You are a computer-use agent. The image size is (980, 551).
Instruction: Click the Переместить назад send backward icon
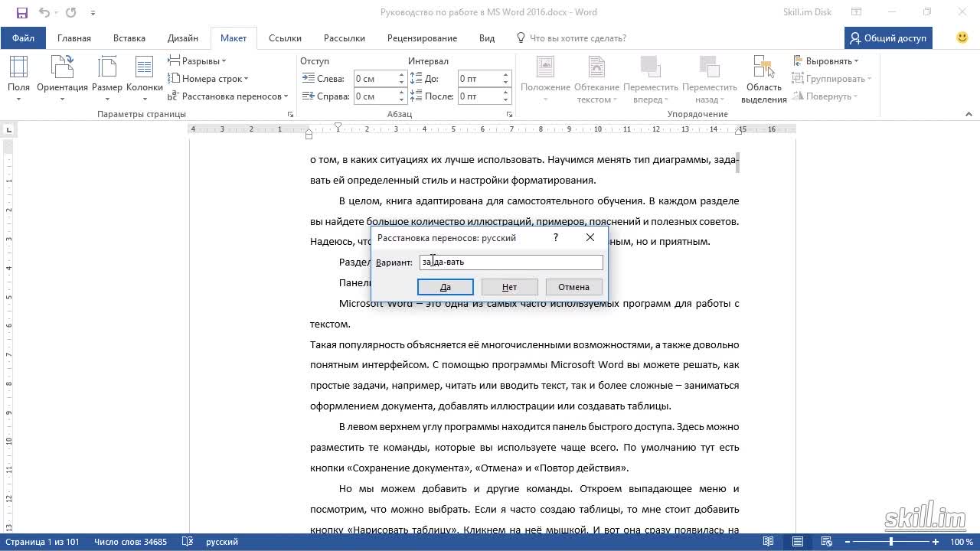710,80
